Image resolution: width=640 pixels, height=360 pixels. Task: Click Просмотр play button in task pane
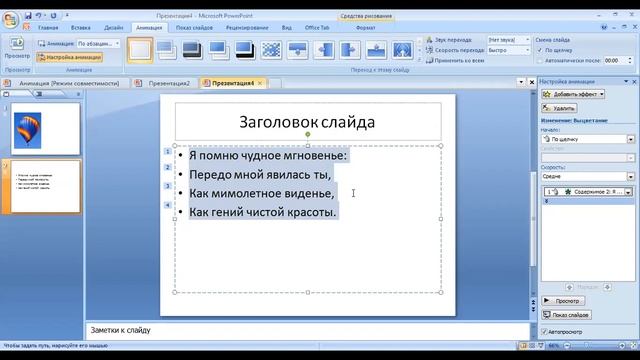pyautogui.click(x=563, y=301)
